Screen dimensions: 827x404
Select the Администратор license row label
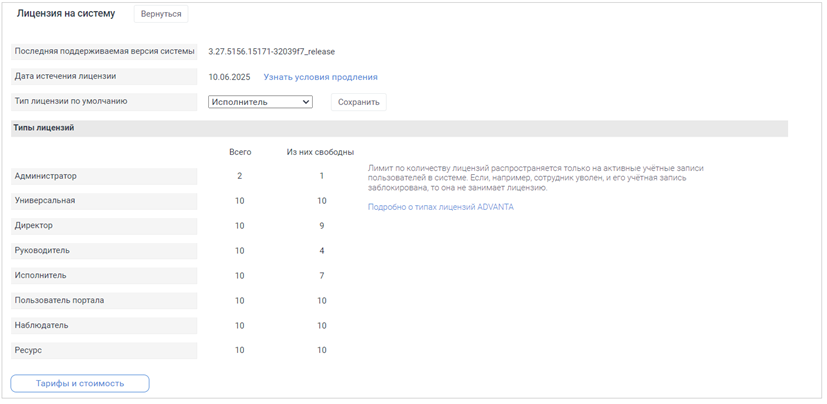tap(45, 176)
